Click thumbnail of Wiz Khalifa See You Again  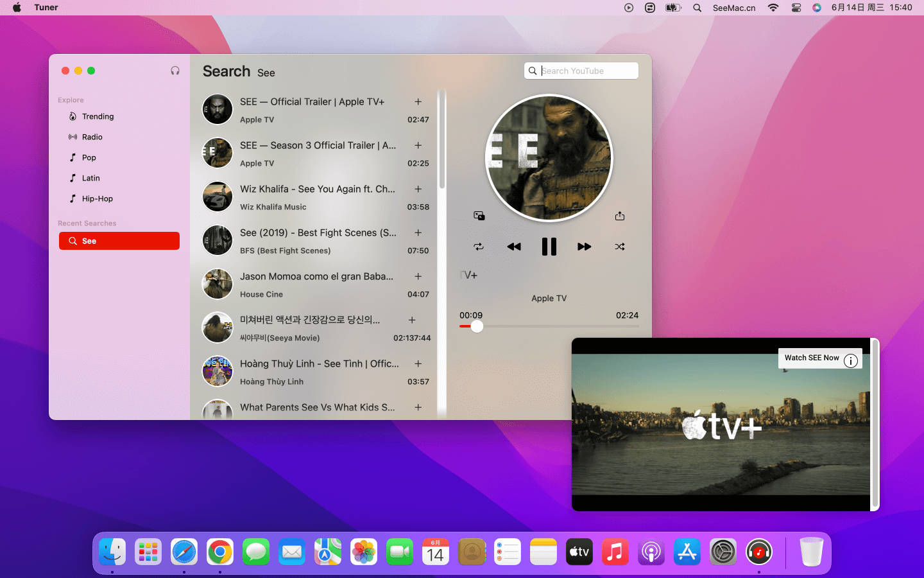[218, 197]
